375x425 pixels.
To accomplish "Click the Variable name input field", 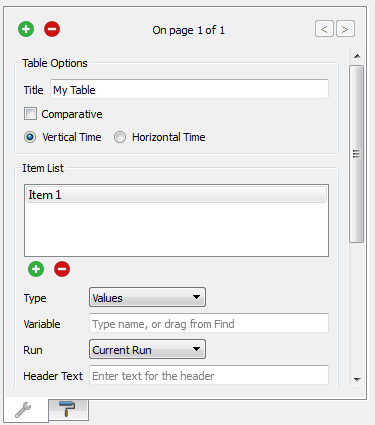I will (209, 323).
